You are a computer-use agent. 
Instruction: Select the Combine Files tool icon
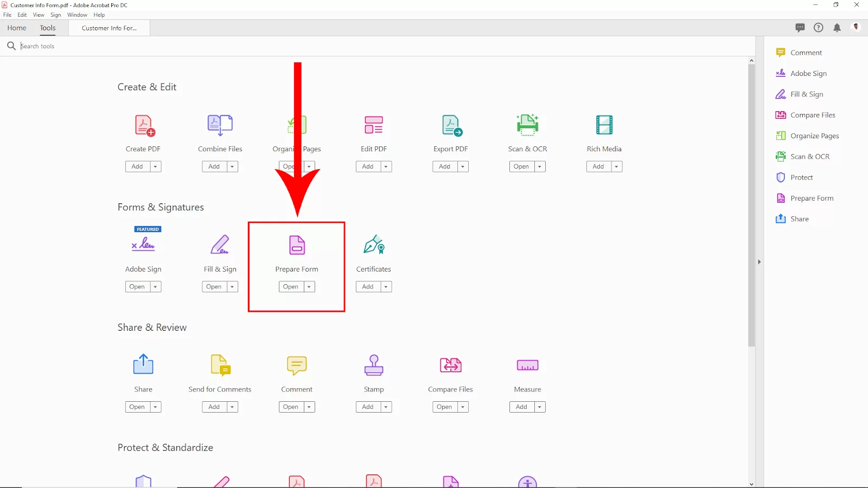220,125
